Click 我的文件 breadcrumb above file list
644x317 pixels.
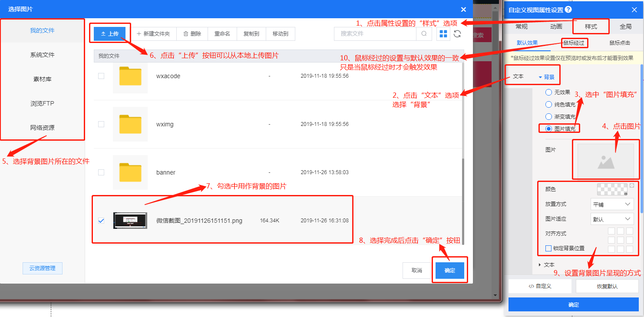click(x=109, y=56)
